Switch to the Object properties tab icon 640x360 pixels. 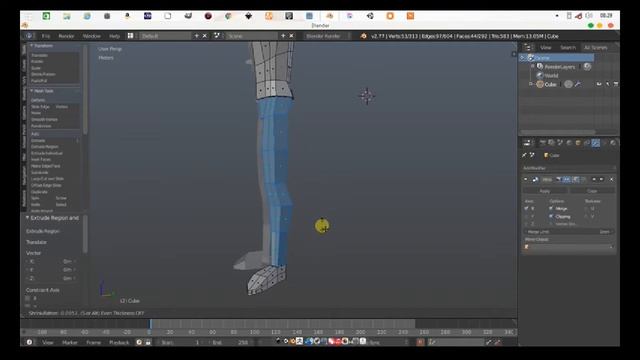pos(578,143)
